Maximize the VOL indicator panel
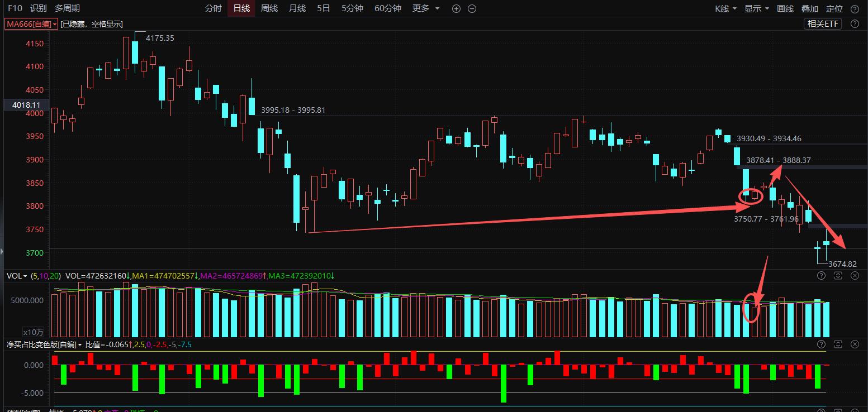Screen dimensions: 868x412 click(838, 276)
